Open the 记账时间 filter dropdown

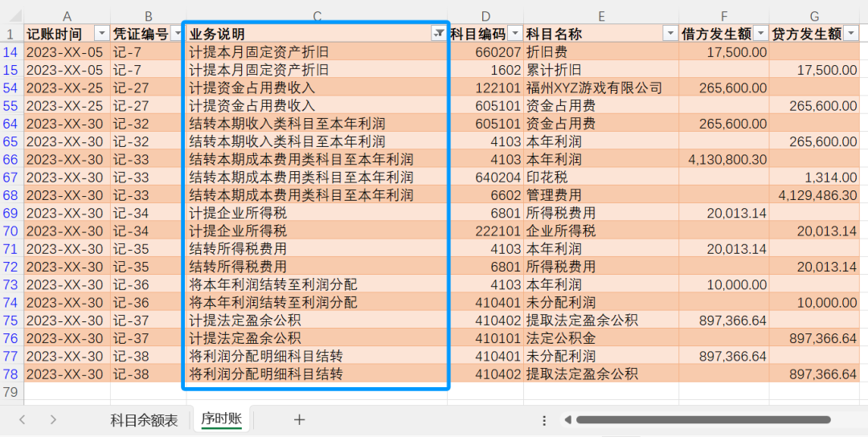pyautogui.click(x=102, y=35)
